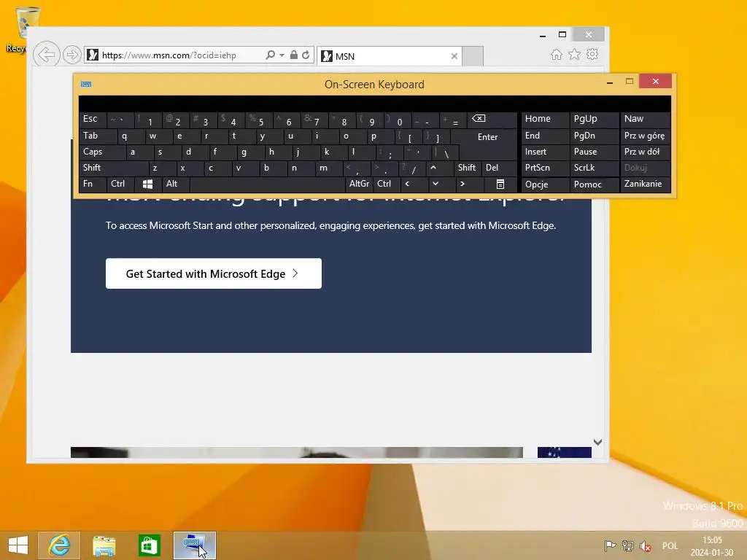This screenshot has width=747, height=560.
Task: Open IE Tools gear icon
Action: 592,54
